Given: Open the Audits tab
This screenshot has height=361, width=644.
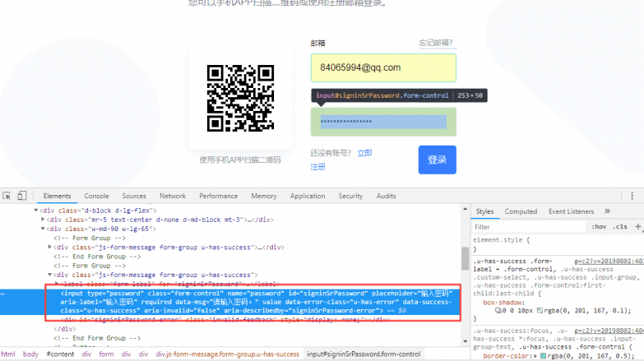Looking at the screenshot, I should pyautogui.click(x=386, y=196).
